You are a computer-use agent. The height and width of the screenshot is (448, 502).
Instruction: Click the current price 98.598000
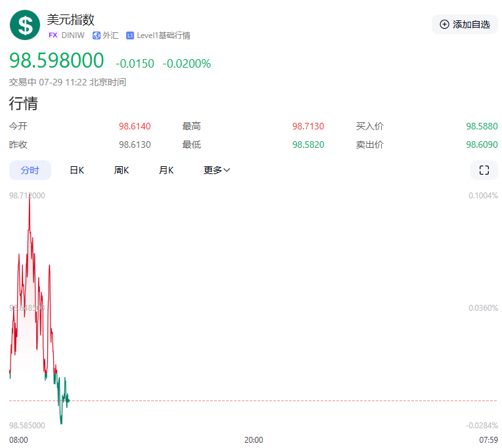(57, 60)
